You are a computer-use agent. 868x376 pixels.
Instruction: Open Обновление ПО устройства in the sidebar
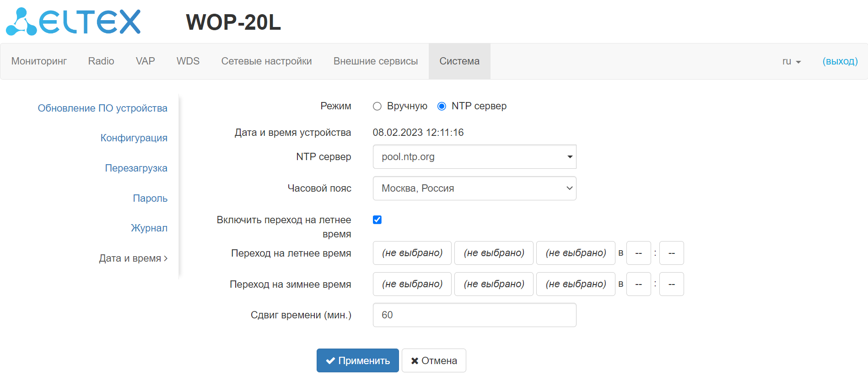pos(102,108)
